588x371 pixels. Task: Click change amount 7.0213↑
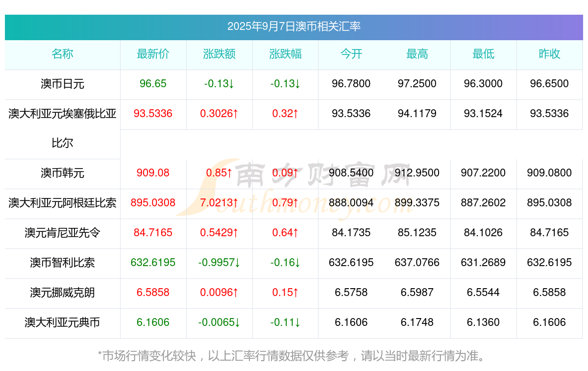tap(219, 202)
